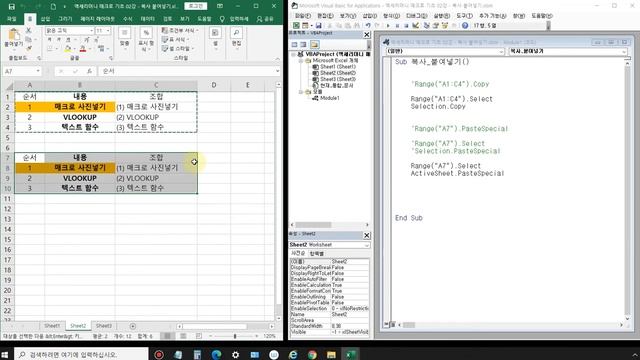Close the VBA Project explorer panel

(x=367, y=35)
